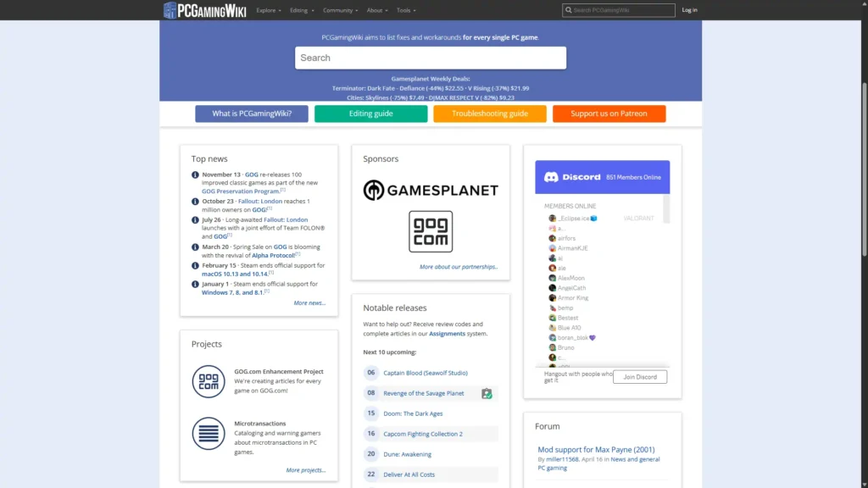Open the Microtransactions project icon
The image size is (868, 488).
point(209,433)
